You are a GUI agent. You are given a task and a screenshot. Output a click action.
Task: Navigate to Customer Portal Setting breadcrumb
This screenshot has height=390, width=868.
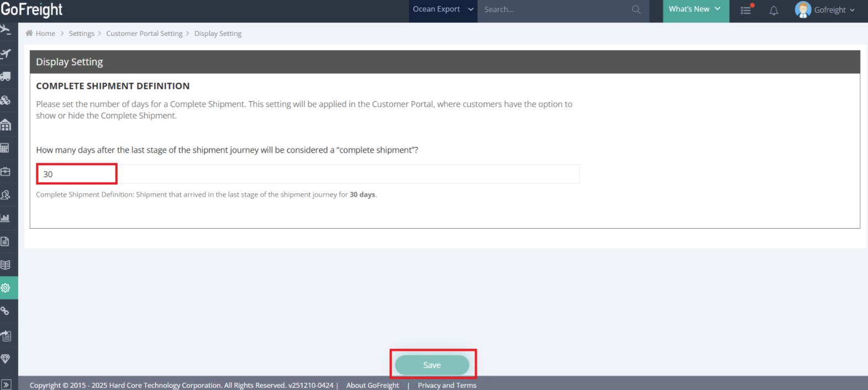click(144, 34)
